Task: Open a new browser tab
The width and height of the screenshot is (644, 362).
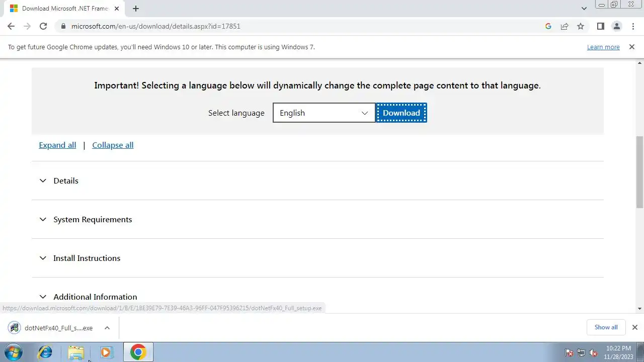Action: pyautogui.click(x=135, y=9)
